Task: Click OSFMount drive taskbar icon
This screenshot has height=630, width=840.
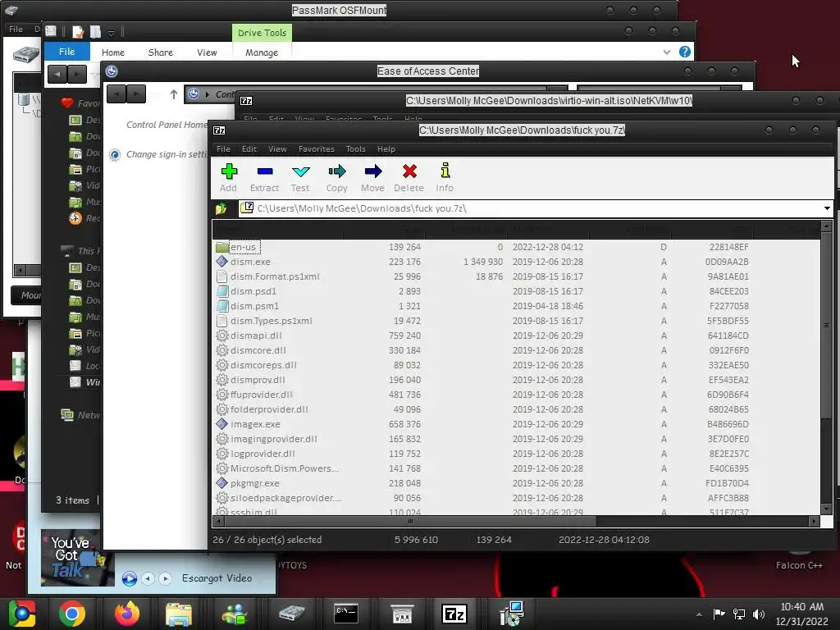Action: [x=291, y=614]
